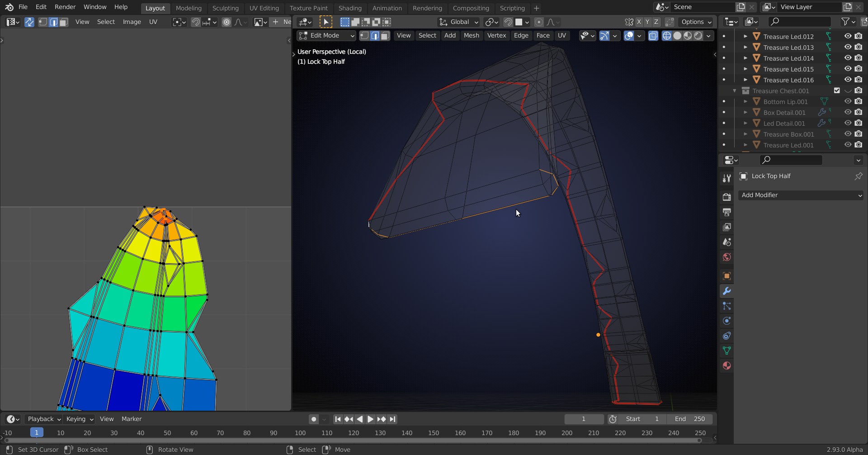Image resolution: width=868 pixels, height=455 pixels.
Task: Open the Material Properties tab
Action: [726, 366]
